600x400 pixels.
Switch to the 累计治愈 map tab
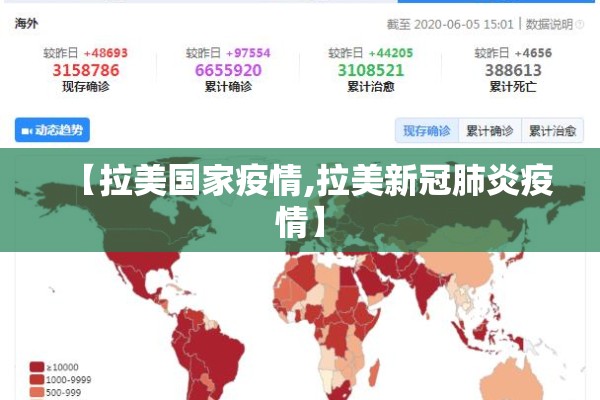tap(553, 131)
